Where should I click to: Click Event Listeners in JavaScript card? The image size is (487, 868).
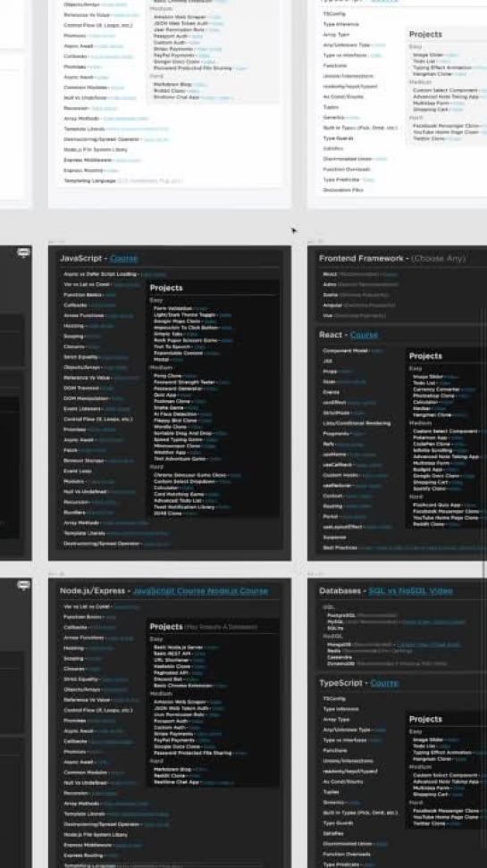coord(83,408)
